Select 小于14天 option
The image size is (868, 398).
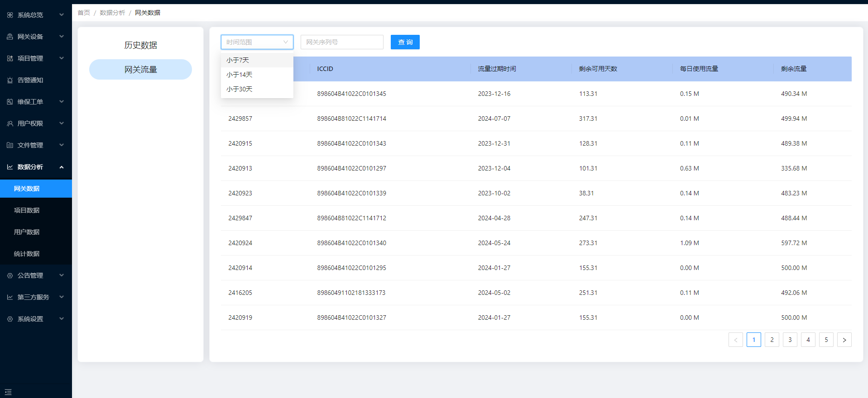click(257, 75)
